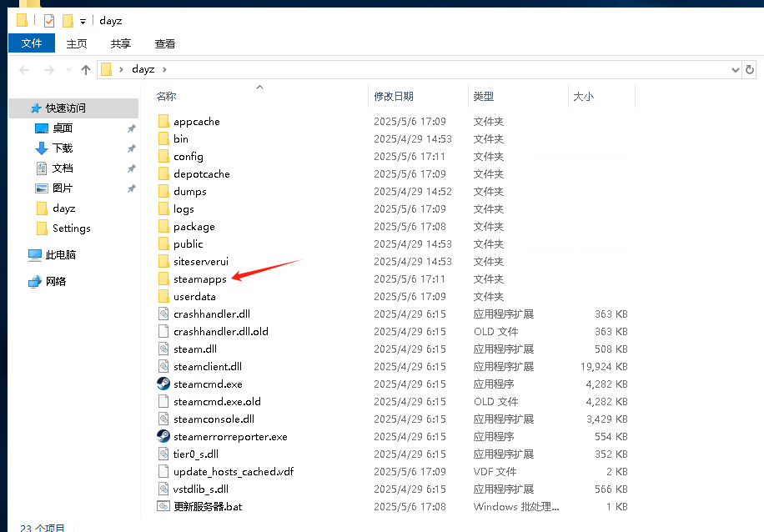Sort by the 大小 column header
The image size is (764, 532).
pyautogui.click(x=583, y=97)
